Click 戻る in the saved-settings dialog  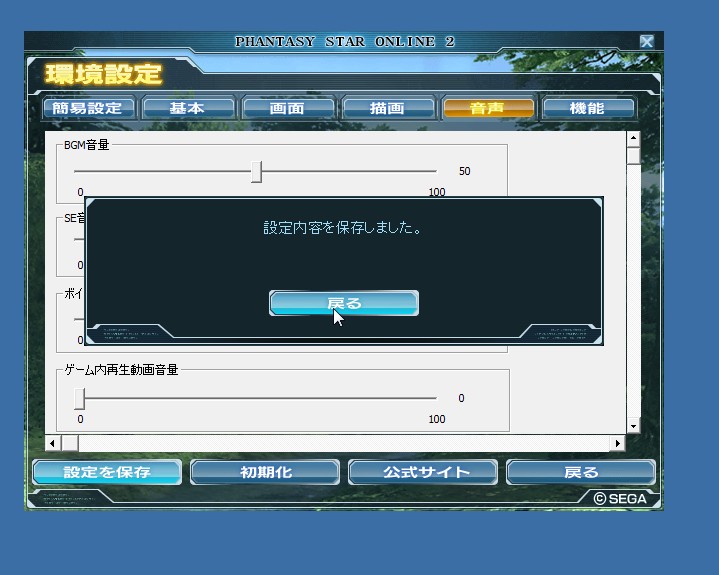[x=344, y=303]
